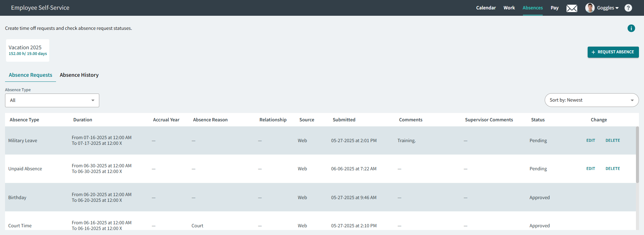Open the Sort by Newest dropdown
Screen dimensions: 644x235
pyautogui.click(x=591, y=100)
